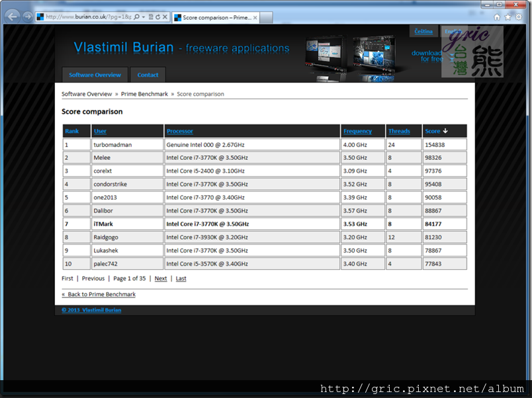Viewport: 532px width, 398px height.
Task: Click the download for free text
Action: (427, 56)
